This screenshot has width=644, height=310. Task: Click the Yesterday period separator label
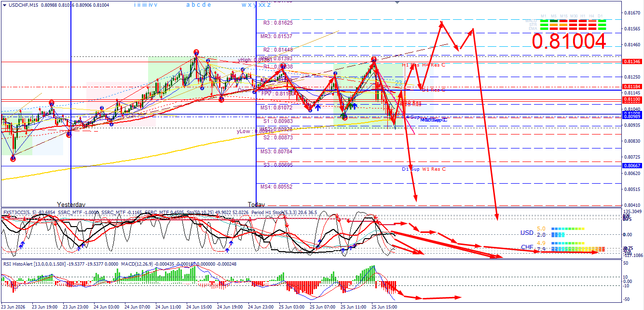pos(71,204)
